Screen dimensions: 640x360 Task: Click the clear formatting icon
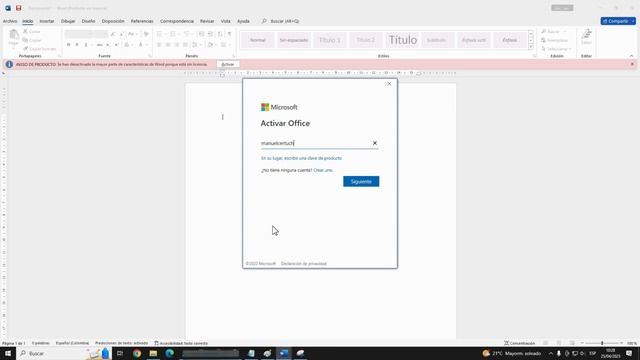[146, 34]
